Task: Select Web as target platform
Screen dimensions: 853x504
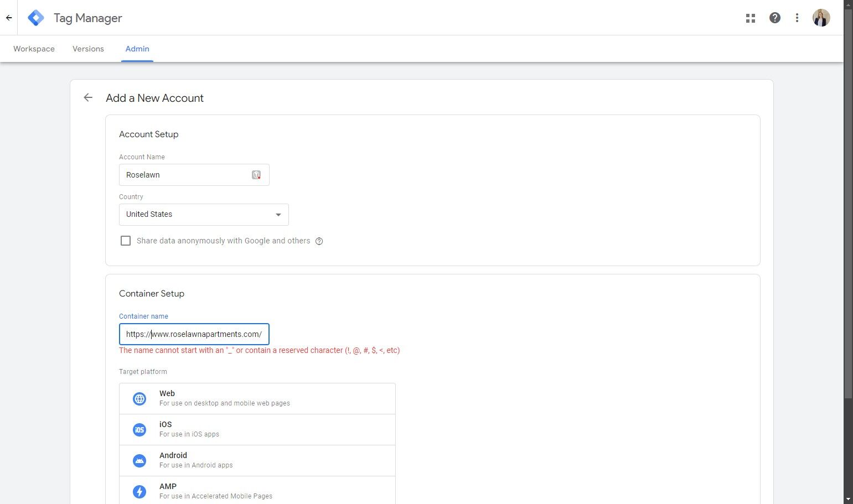Action: 257,398
